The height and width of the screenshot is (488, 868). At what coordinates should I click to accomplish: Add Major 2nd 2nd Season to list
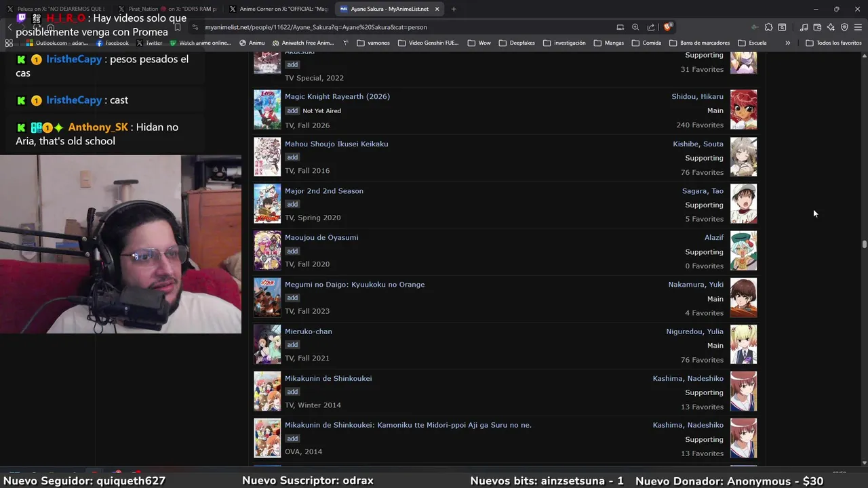[x=292, y=204]
